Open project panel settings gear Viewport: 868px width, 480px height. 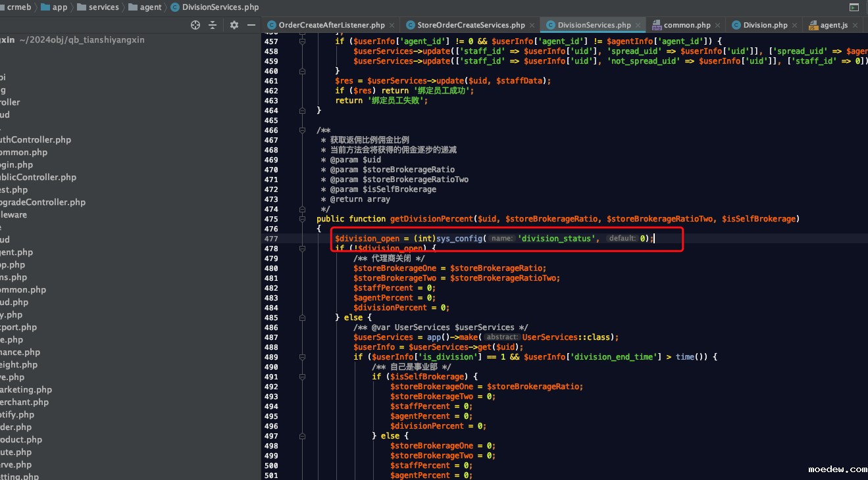click(x=234, y=25)
